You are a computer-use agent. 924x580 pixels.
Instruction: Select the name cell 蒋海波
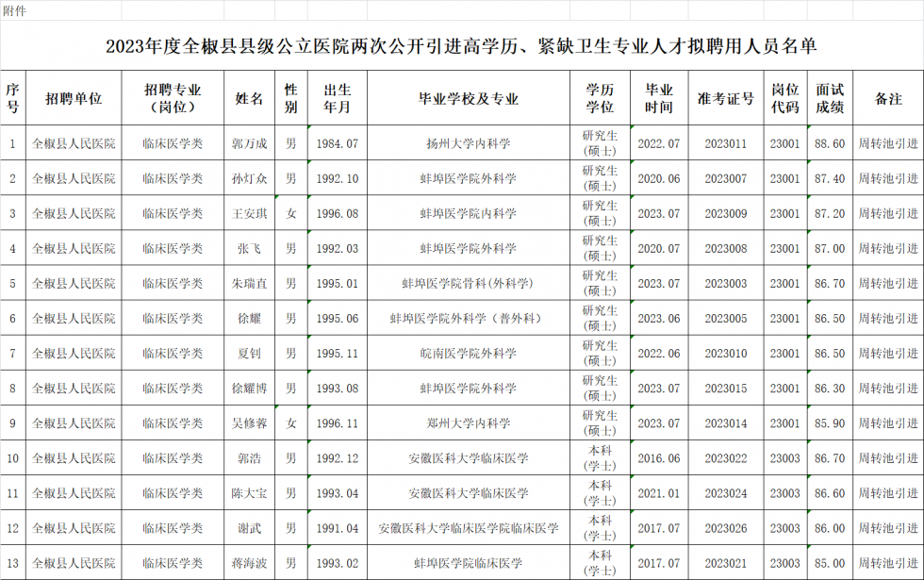[249, 563]
